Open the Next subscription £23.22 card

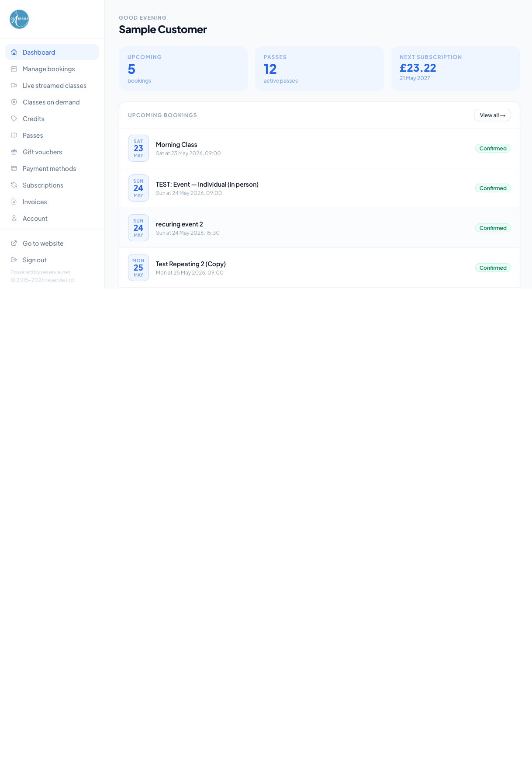pyautogui.click(x=456, y=69)
